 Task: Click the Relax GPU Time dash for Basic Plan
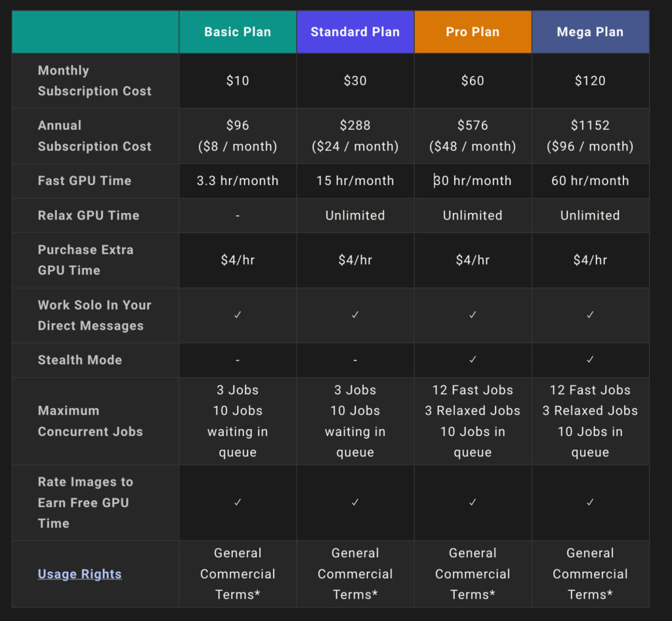pyautogui.click(x=238, y=216)
